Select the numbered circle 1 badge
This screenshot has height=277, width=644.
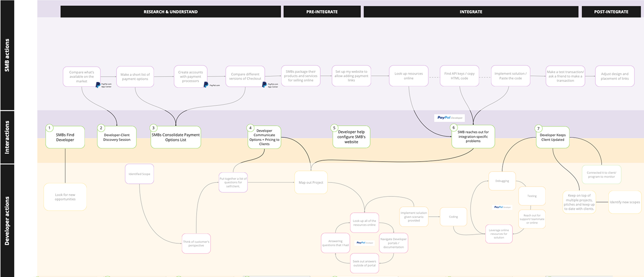coord(49,128)
